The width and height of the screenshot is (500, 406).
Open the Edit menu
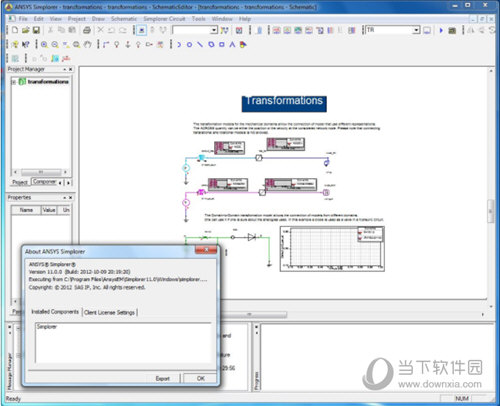[x=39, y=19]
